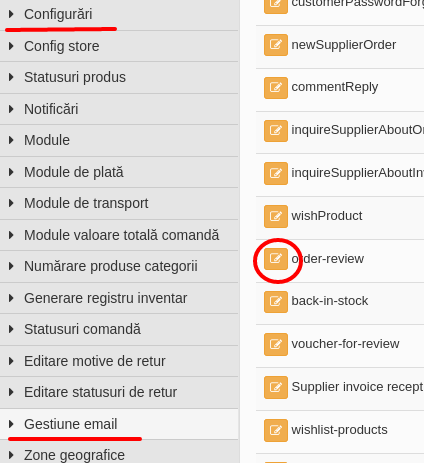Expand the Numărare produse categorii arrow
The image size is (424, 463).
click(11, 266)
